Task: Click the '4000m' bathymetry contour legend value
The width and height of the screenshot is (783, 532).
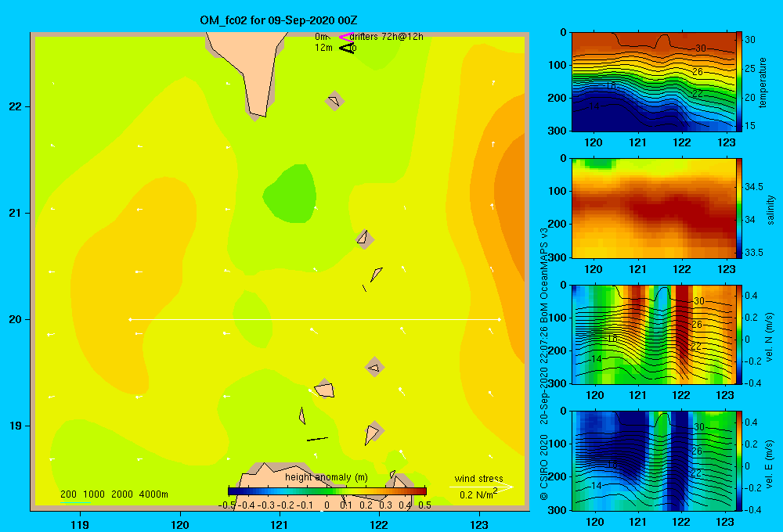Action: click(153, 494)
